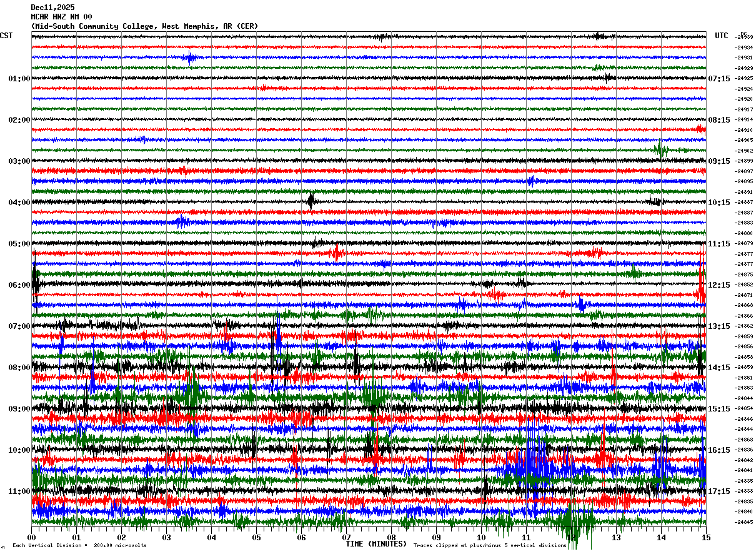
Task: Select minute tick label "08" on time axis
Action: 391,537
